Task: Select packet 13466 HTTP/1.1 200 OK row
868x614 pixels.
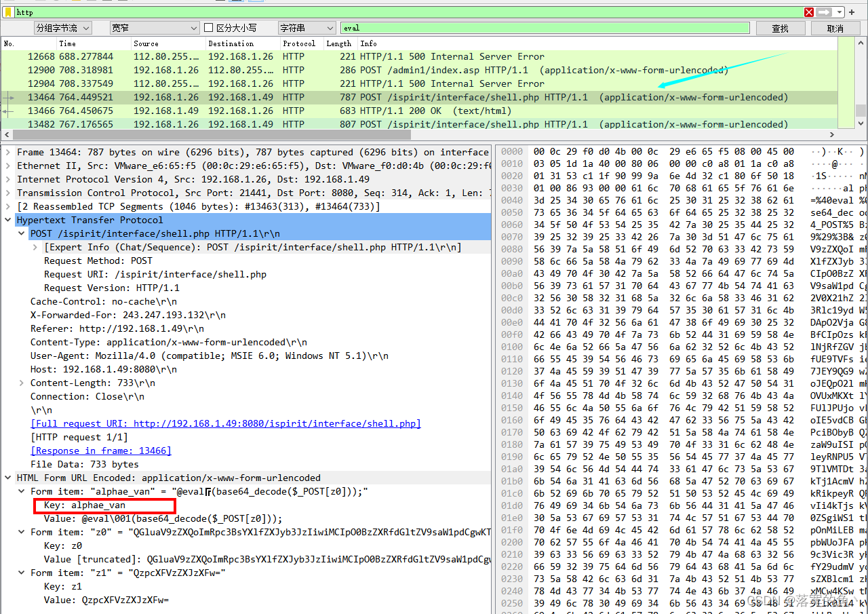Action: (x=419, y=111)
